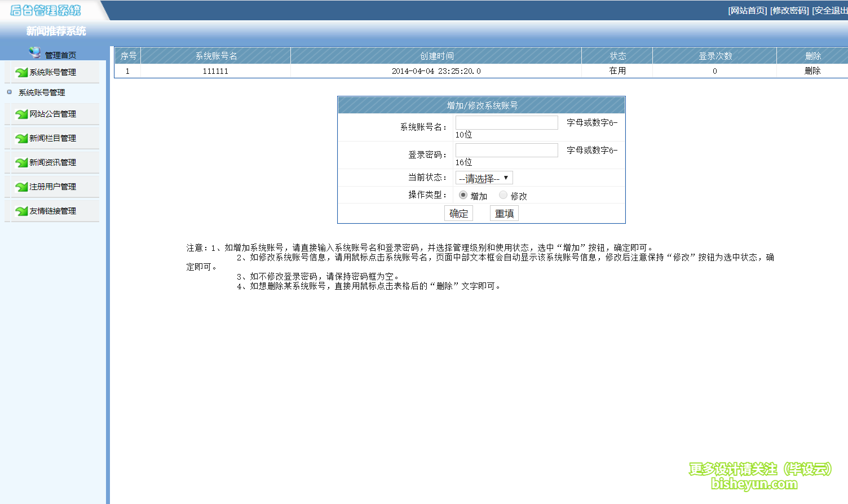Screen dimensions: 848x504
Task: Select the 增加 radio button
Action: pos(463,195)
